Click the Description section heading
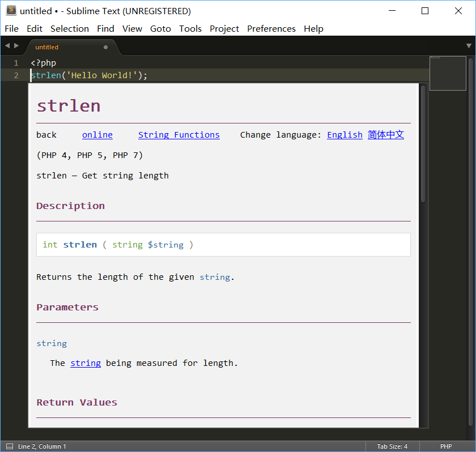Viewport: 476px width, 452px height. [70, 206]
